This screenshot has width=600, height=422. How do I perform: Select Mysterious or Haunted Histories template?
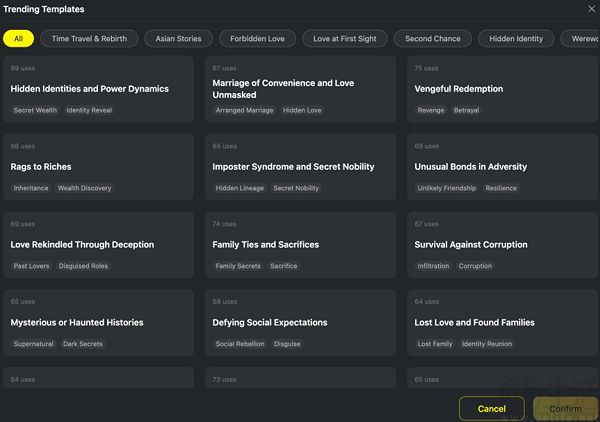(99, 323)
